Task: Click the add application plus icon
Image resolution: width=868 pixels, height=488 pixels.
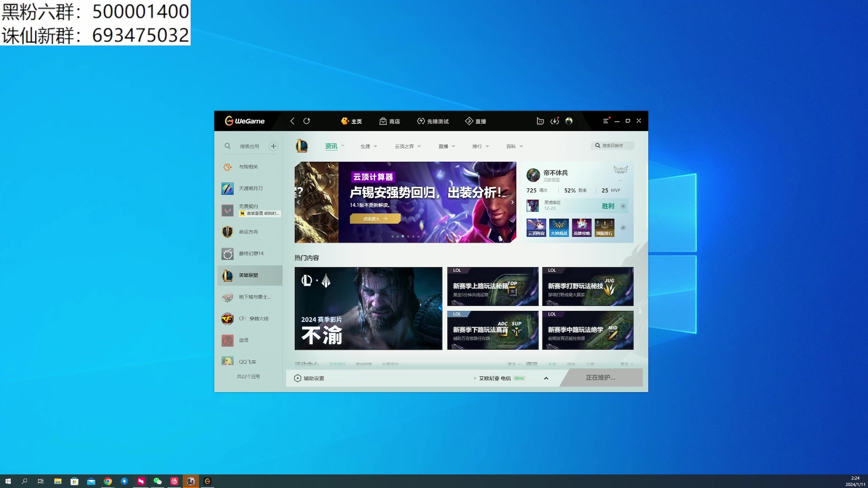Action: (x=274, y=146)
